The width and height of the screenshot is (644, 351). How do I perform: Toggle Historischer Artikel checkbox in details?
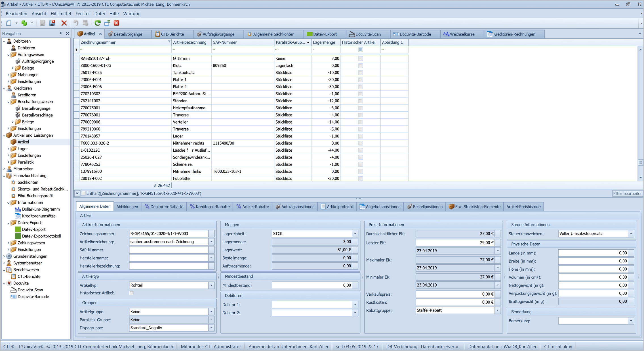point(131,293)
